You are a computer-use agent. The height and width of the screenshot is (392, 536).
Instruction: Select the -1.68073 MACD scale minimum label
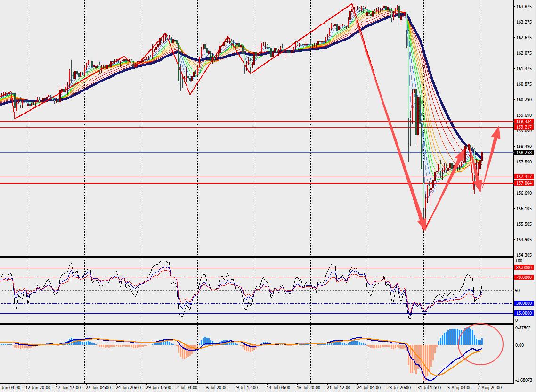click(x=523, y=380)
